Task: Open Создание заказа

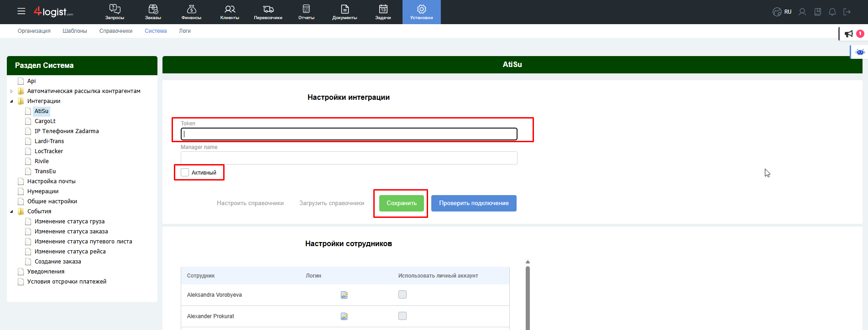Action: [x=58, y=262]
